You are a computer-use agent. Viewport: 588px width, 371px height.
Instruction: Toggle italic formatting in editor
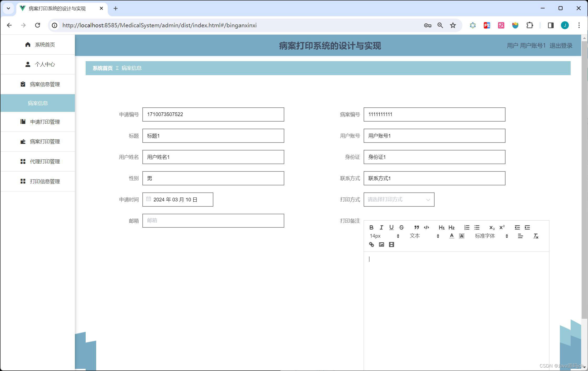point(381,227)
